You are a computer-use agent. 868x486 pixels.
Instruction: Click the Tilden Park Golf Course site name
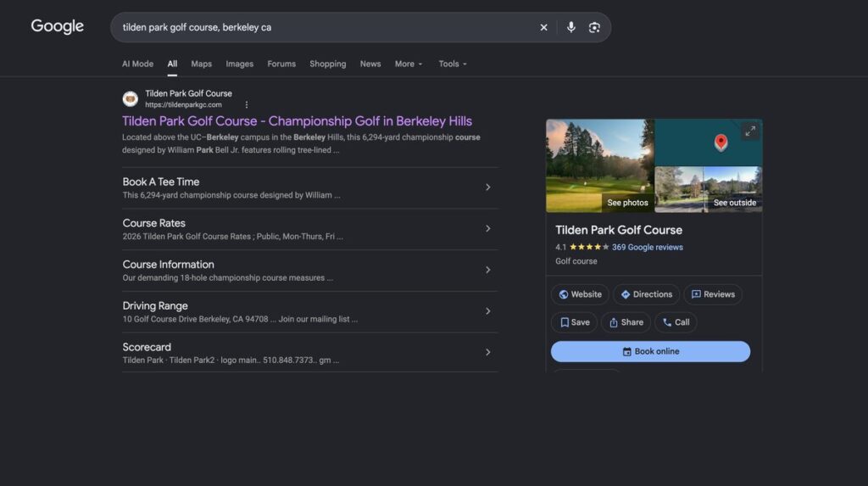pos(188,93)
